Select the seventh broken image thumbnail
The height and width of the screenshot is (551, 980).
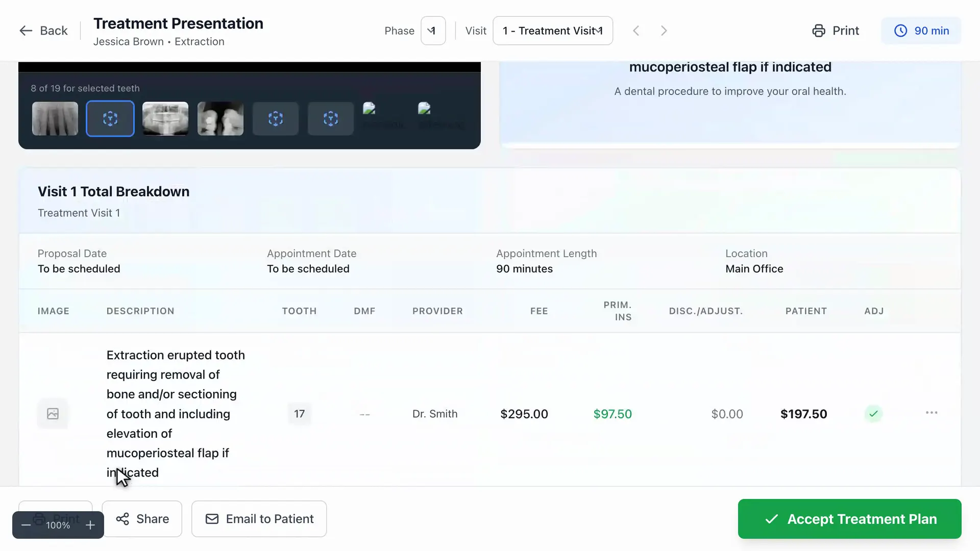pyautogui.click(x=385, y=118)
